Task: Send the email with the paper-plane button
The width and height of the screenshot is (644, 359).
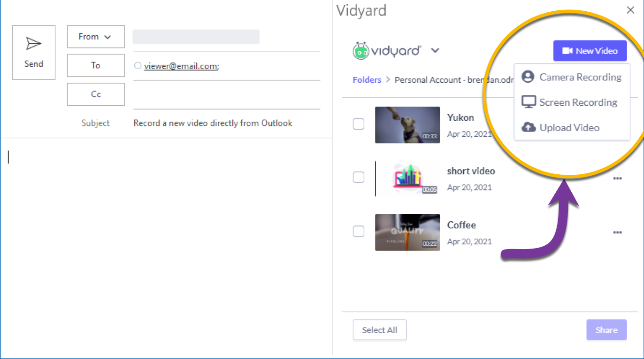Action: pos(34,52)
